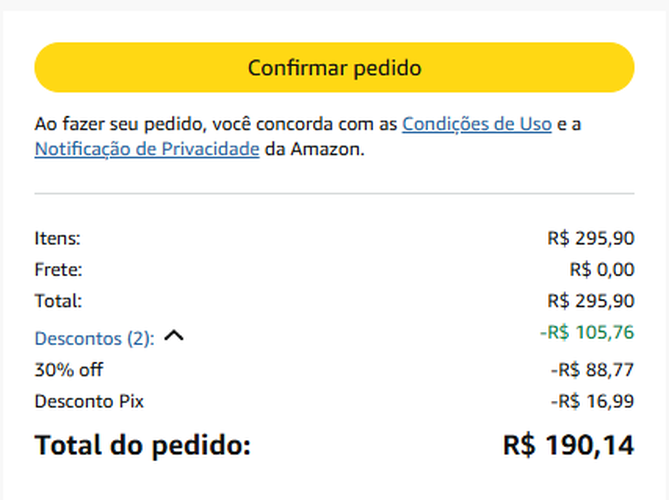The height and width of the screenshot is (500, 669).
Task: Click the Frete amount R$ 0,00
Action: click(x=601, y=269)
